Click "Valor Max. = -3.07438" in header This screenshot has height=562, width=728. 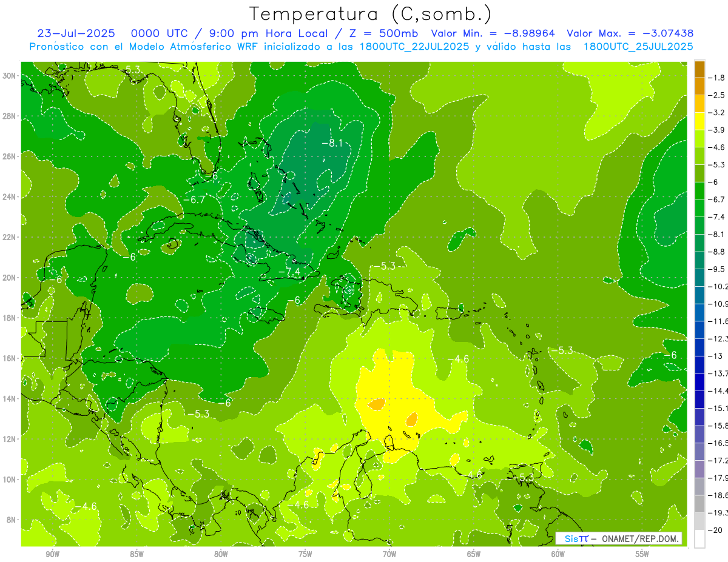pyautogui.click(x=630, y=33)
